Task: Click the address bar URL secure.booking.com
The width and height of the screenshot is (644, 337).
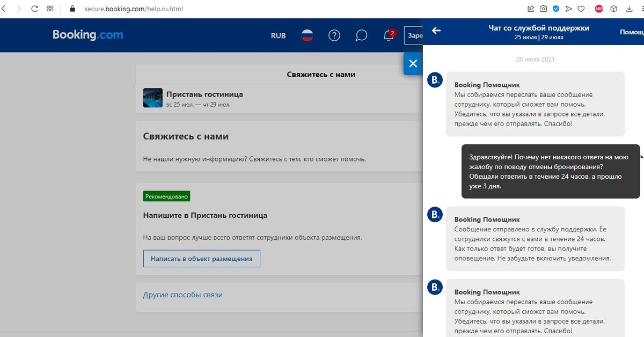Action: pyautogui.click(x=134, y=9)
